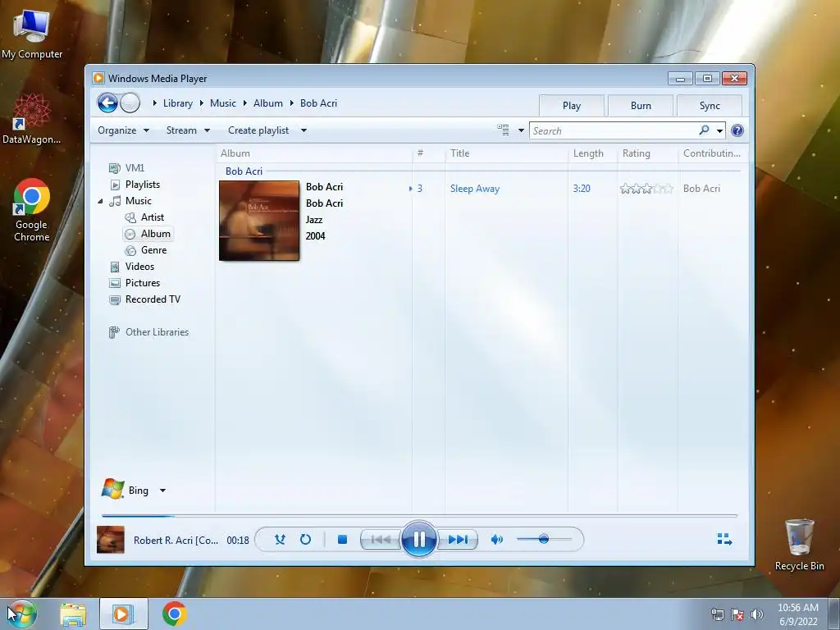Open Other Libraries
Screen dimensions: 840x630
click(157, 332)
